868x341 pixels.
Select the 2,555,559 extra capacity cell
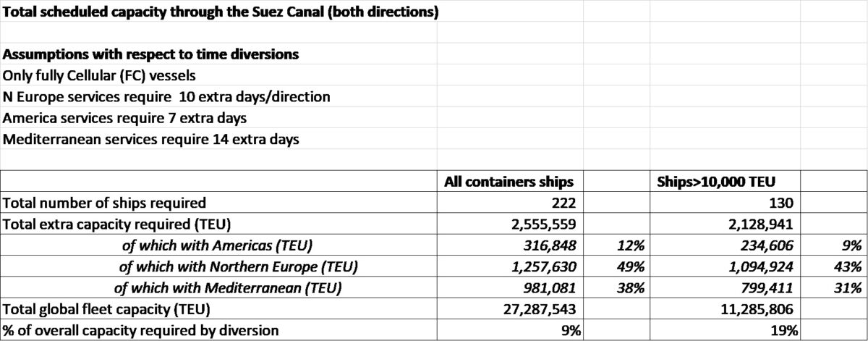[510, 224]
